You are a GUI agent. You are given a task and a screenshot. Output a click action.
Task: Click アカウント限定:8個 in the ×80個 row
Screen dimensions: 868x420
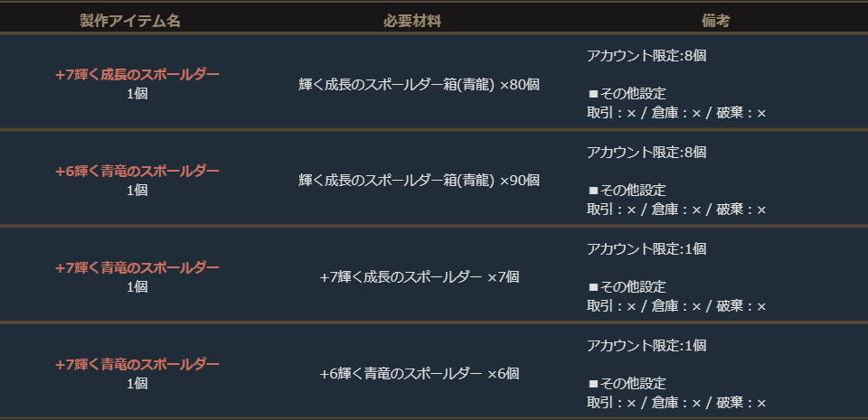coord(646,56)
